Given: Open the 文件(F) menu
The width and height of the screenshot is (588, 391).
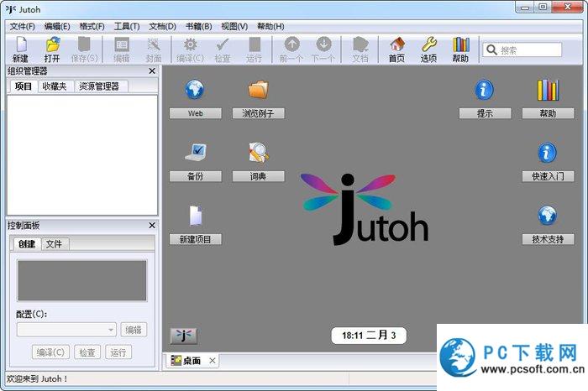Looking at the screenshot, I should [22, 27].
